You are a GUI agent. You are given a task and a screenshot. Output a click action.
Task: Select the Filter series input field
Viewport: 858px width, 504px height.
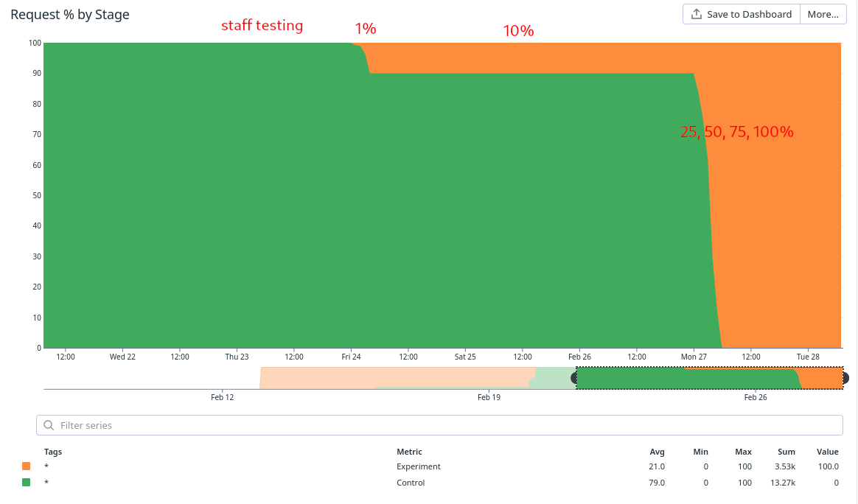click(x=295, y=425)
